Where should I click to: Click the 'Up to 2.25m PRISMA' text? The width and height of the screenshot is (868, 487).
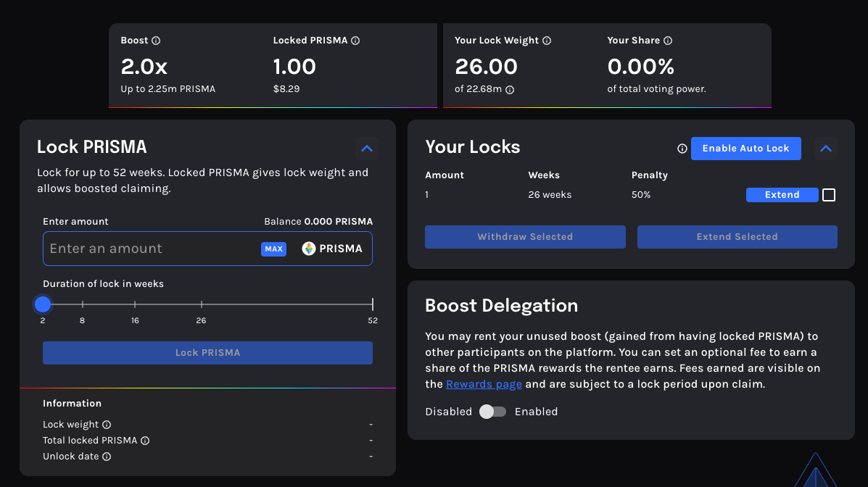[x=168, y=89]
